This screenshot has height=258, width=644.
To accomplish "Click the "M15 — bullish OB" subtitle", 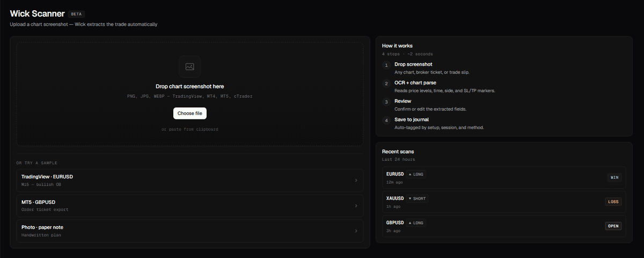I will 41,184.
